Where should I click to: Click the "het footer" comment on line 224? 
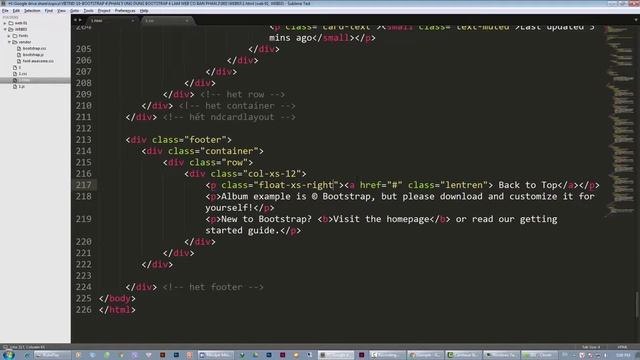[213, 287]
